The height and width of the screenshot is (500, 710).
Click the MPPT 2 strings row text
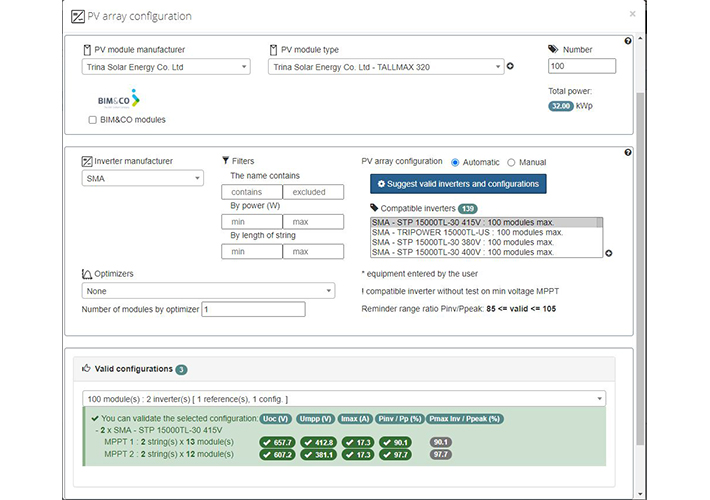coord(169,454)
